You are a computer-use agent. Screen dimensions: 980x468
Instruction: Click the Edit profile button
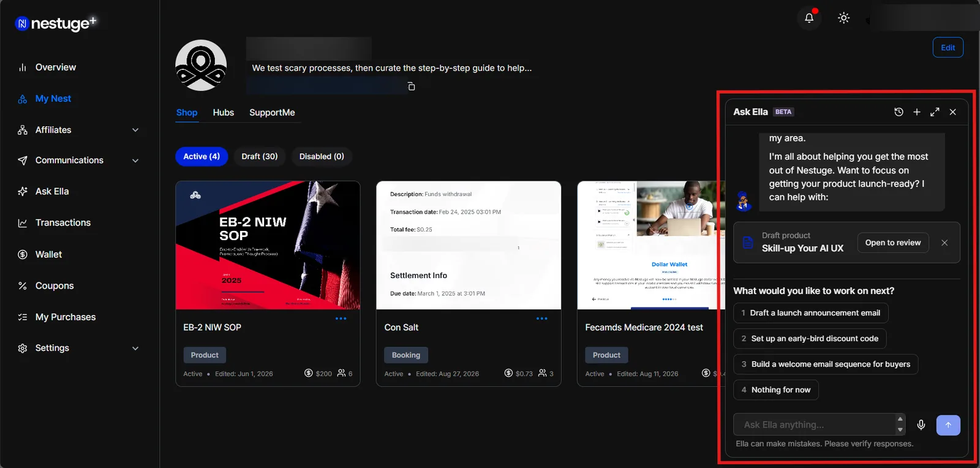[948, 47]
